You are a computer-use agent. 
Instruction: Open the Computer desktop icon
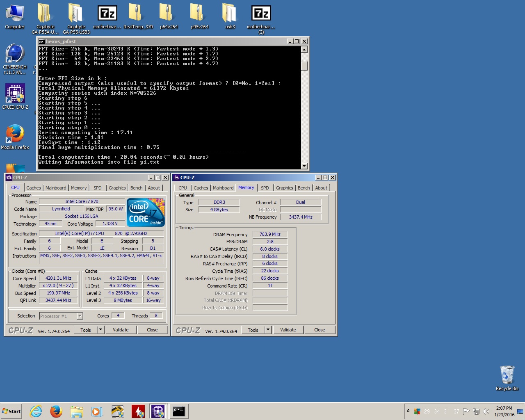[x=15, y=16]
